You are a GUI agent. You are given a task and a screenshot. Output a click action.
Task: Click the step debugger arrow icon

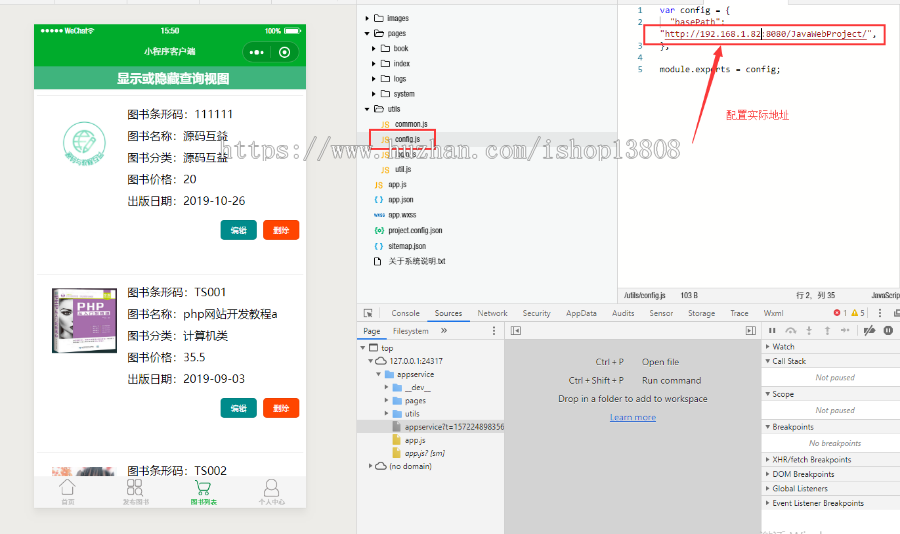click(x=845, y=331)
